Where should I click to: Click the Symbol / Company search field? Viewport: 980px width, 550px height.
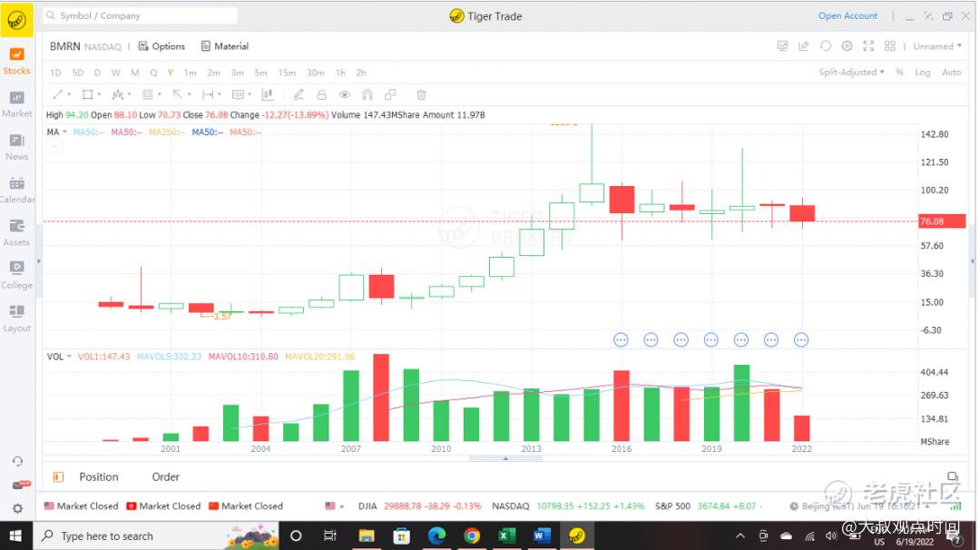click(x=140, y=15)
